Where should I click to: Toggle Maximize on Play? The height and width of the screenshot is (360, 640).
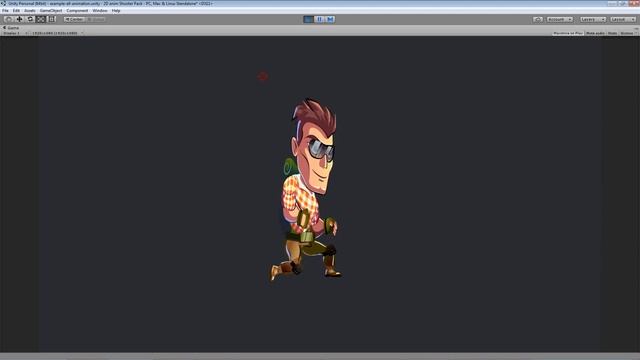[568, 33]
